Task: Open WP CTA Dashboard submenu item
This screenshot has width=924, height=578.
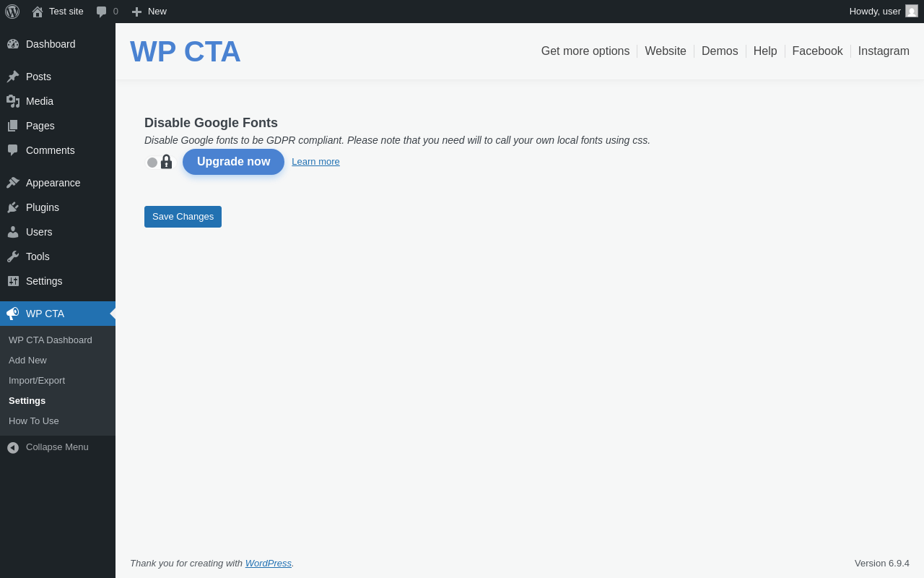Action: (x=51, y=340)
